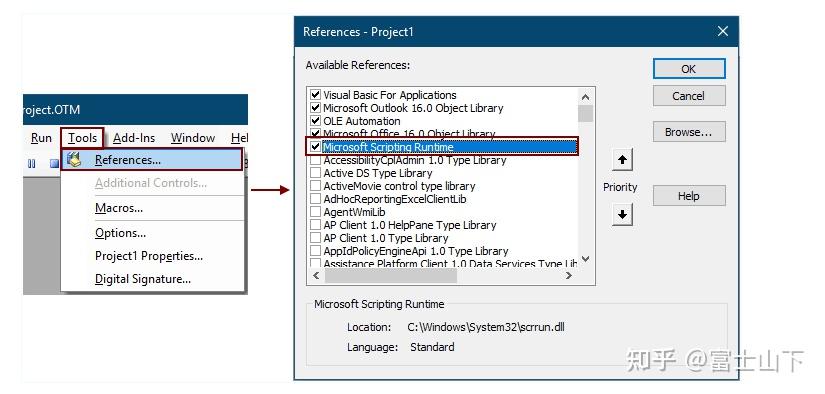825x394 pixels.
Task: Check the AgentWmiLib reference
Action: pyautogui.click(x=315, y=211)
